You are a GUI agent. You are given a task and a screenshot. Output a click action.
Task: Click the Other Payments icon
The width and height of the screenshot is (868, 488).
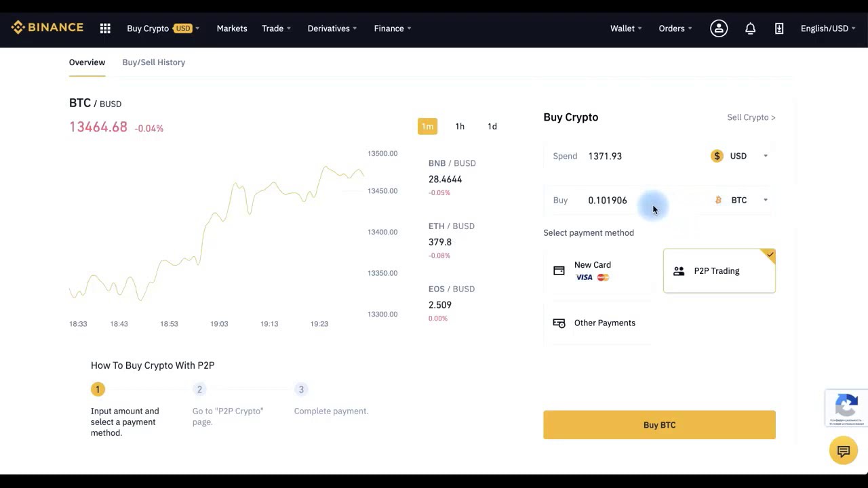pyautogui.click(x=559, y=323)
